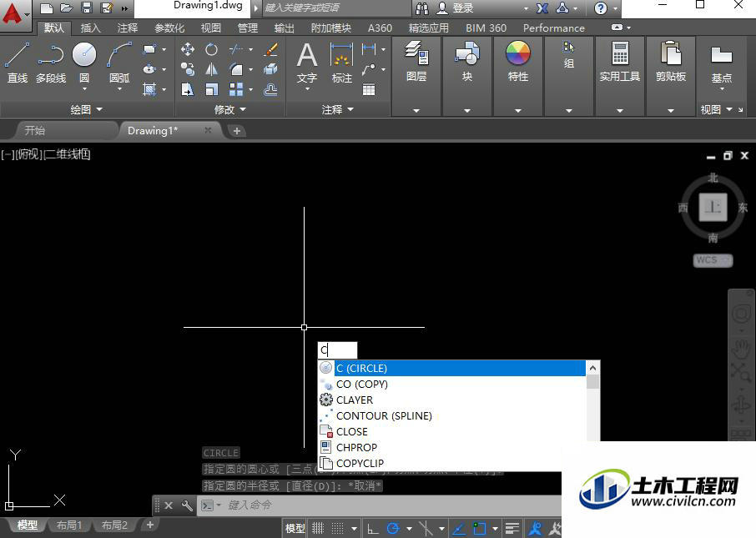
Task: Click the Stretch tool icon
Action: [187, 90]
